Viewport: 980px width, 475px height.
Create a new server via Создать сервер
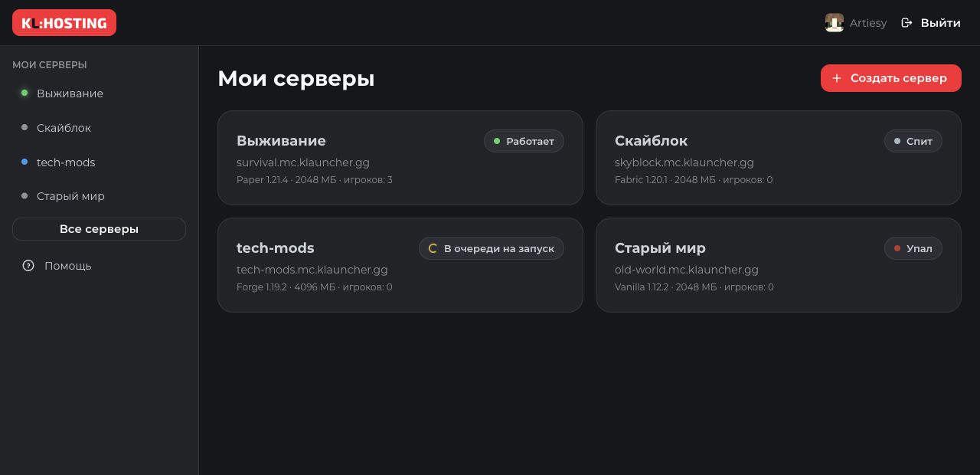coord(891,78)
